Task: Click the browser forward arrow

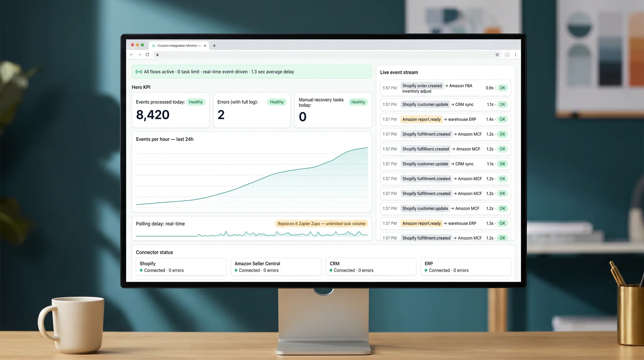Action: [x=140, y=55]
